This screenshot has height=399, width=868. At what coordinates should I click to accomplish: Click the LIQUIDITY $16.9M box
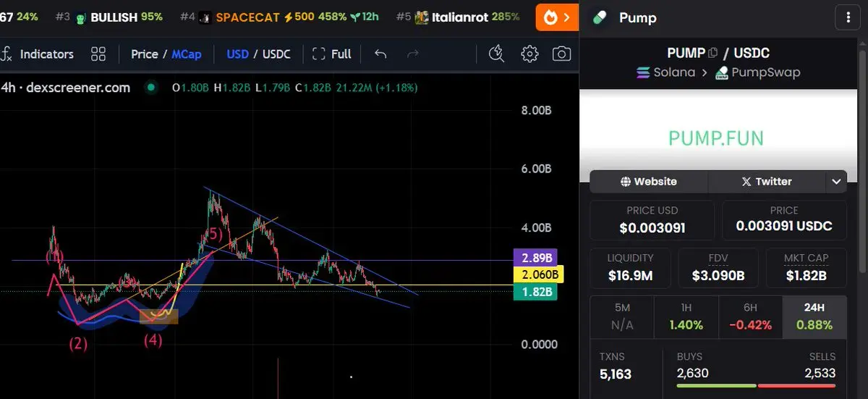[x=631, y=266]
